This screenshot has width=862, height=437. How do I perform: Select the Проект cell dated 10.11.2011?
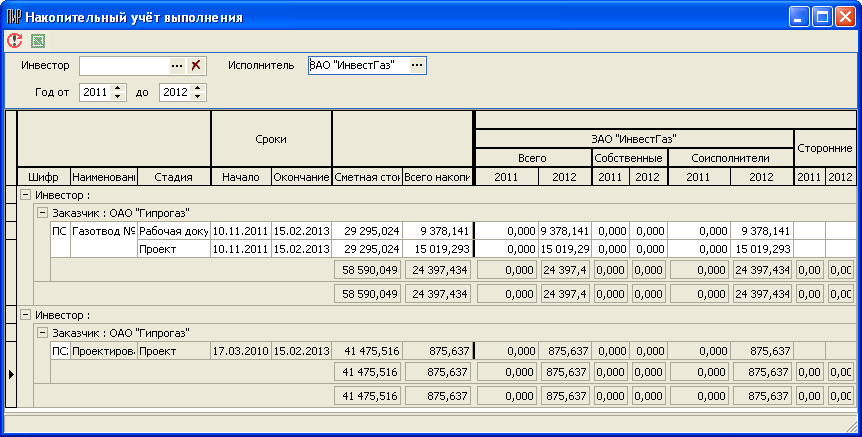[174, 249]
